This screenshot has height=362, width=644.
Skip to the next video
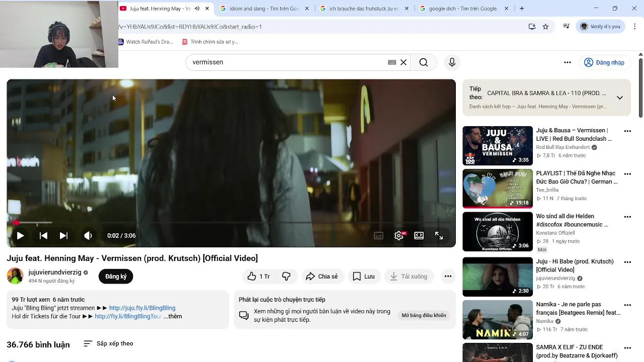pos(63,235)
